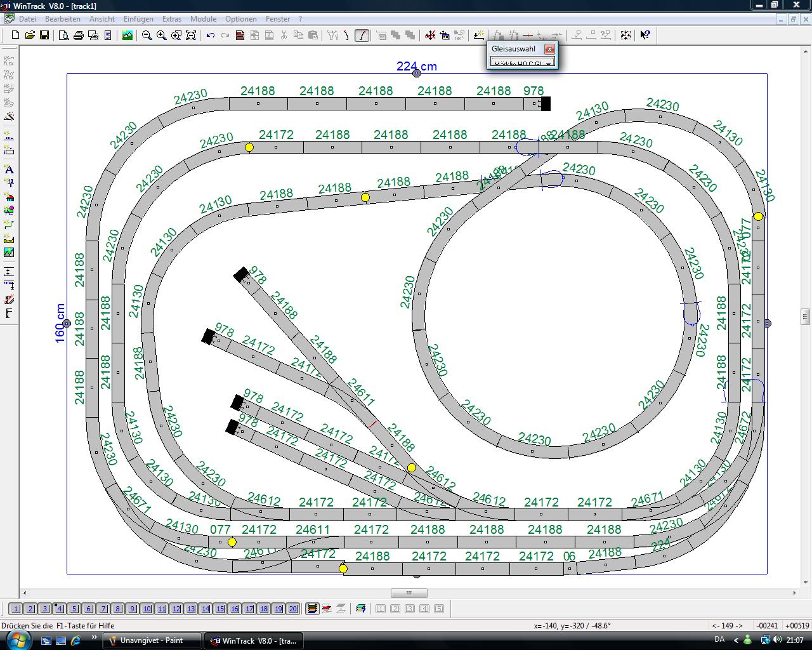The image size is (812, 650).
Task: Click the red layer display icon
Action: [x=327, y=609]
